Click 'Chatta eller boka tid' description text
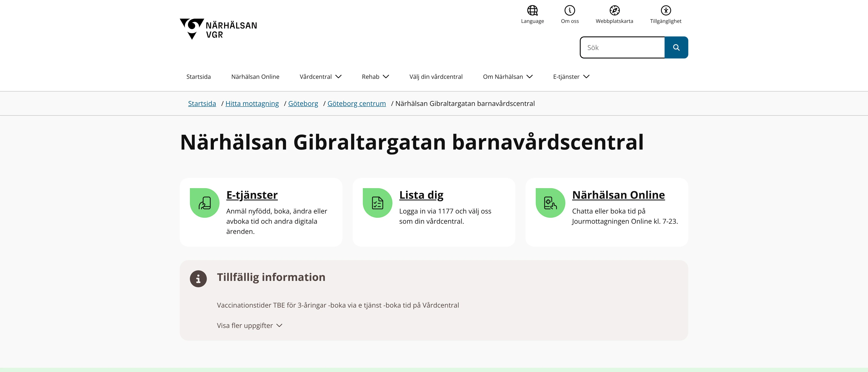This screenshot has width=868, height=372. (x=625, y=216)
